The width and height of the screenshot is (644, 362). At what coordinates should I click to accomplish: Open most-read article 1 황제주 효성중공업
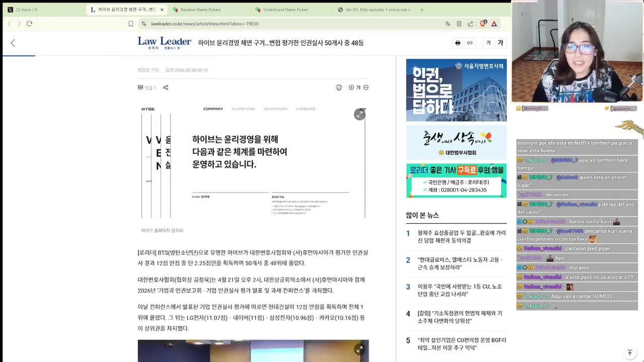tap(461, 237)
